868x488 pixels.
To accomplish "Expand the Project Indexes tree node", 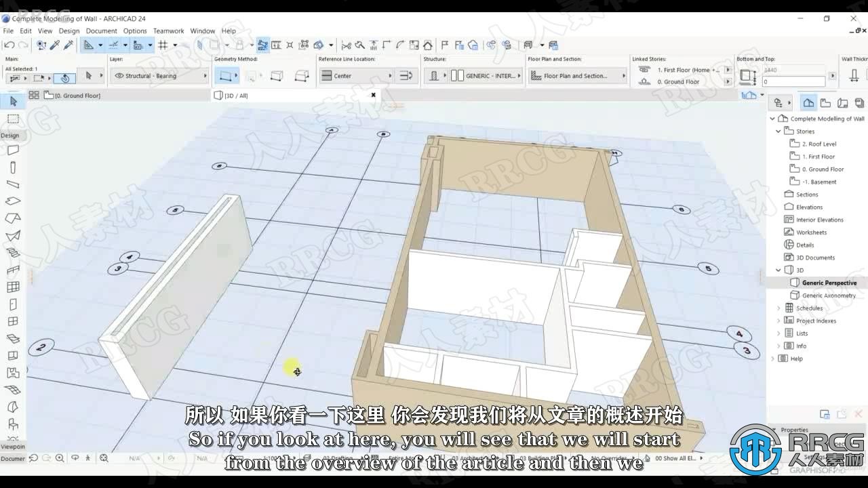I will (778, 321).
